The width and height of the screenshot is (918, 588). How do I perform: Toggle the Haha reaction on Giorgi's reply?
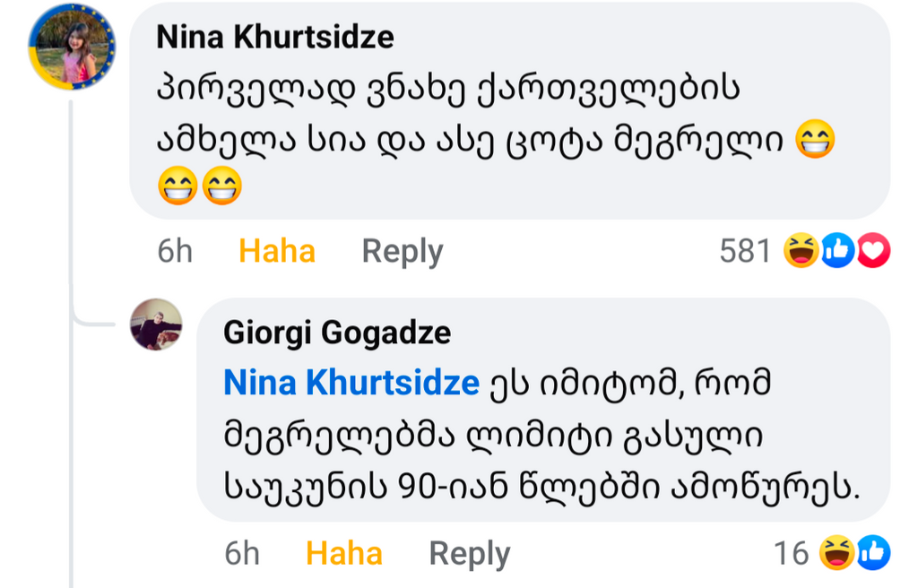[x=343, y=553]
